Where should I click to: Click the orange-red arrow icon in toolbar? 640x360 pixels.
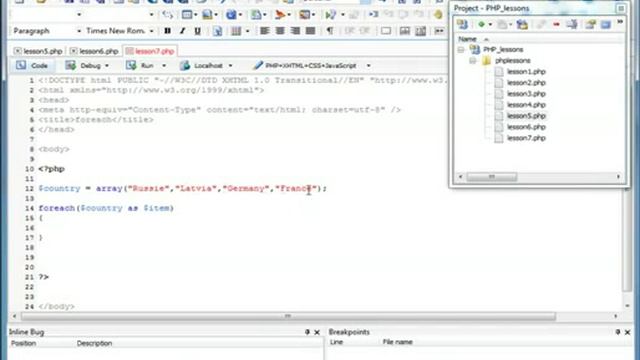[280, 15]
